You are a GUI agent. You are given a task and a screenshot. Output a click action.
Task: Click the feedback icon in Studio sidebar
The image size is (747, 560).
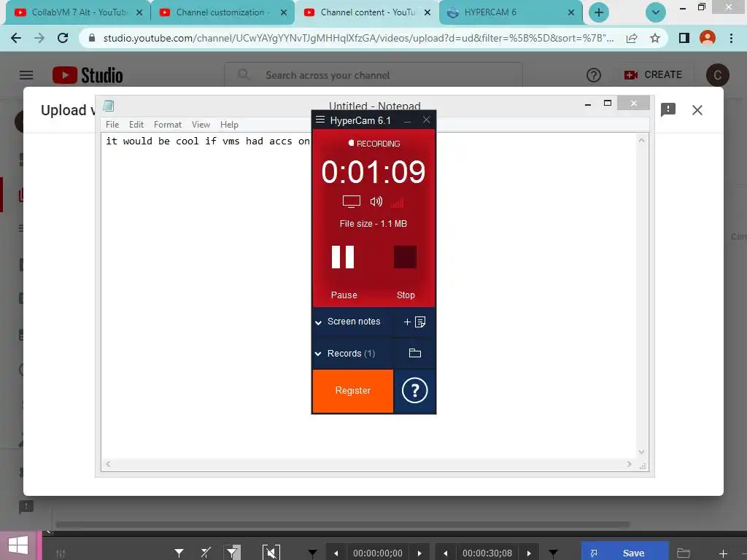pos(26,506)
